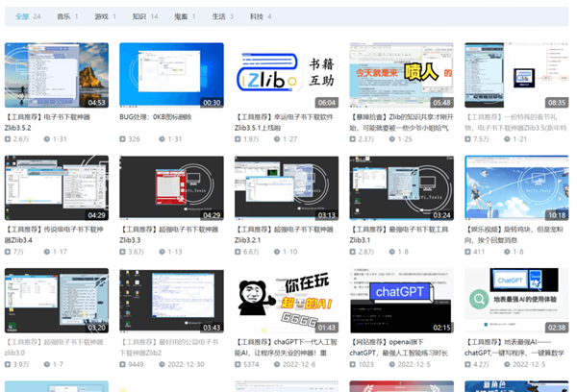Click the play count icon beside 7.5万
The image size is (577, 392).
coord(467,139)
